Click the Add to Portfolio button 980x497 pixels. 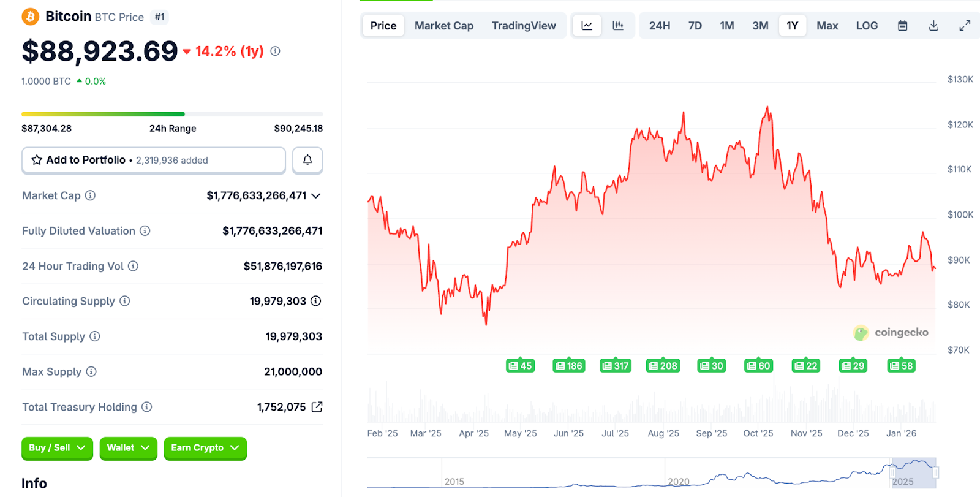pyautogui.click(x=154, y=160)
